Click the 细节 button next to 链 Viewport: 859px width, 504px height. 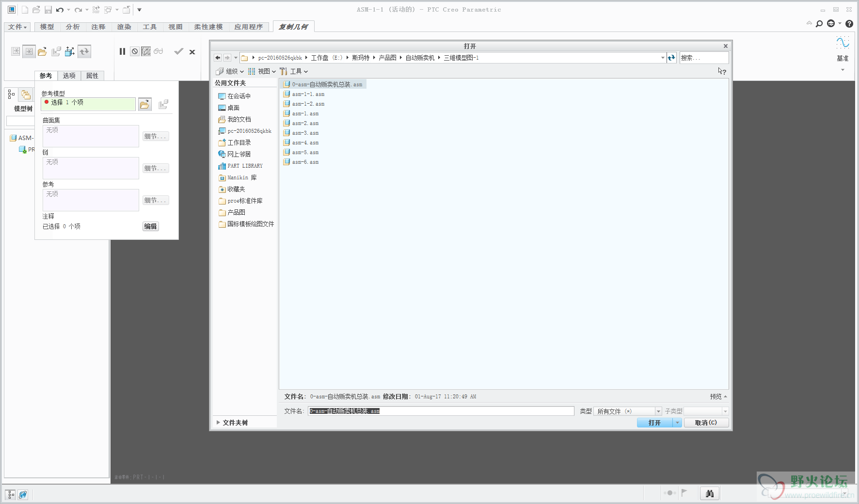click(x=155, y=169)
